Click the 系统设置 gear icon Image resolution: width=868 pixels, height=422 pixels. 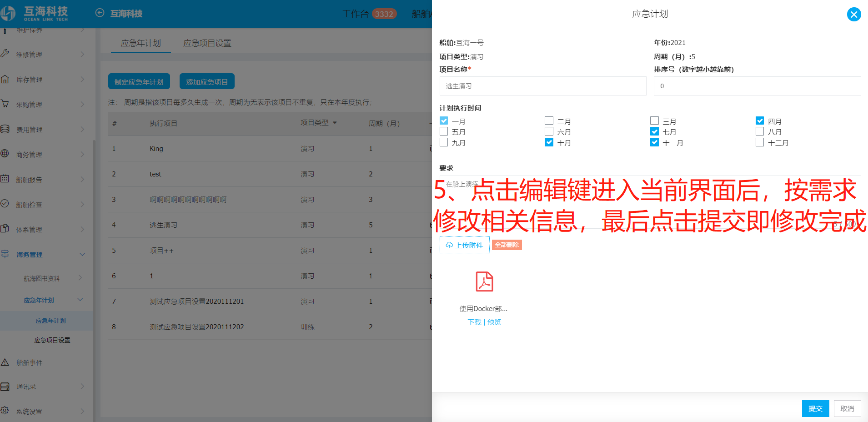(x=5, y=411)
